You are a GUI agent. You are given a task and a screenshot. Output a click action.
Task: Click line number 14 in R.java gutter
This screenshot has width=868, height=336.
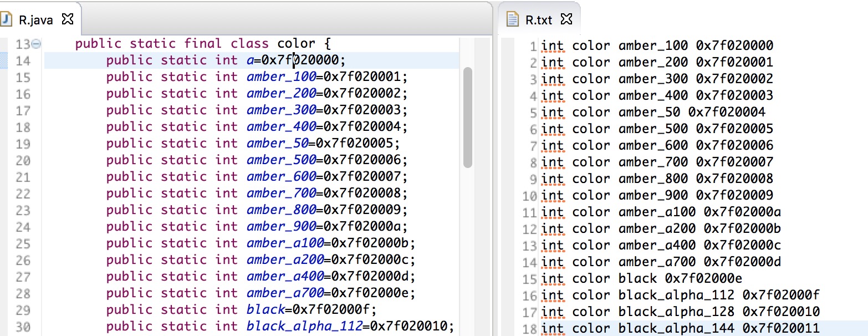tap(23, 60)
